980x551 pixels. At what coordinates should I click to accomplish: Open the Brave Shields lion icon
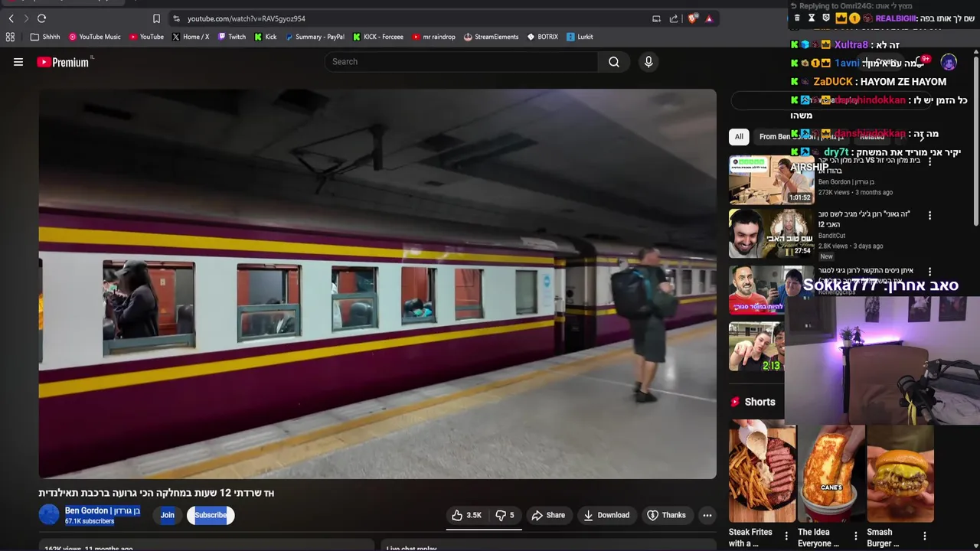[x=692, y=18]
